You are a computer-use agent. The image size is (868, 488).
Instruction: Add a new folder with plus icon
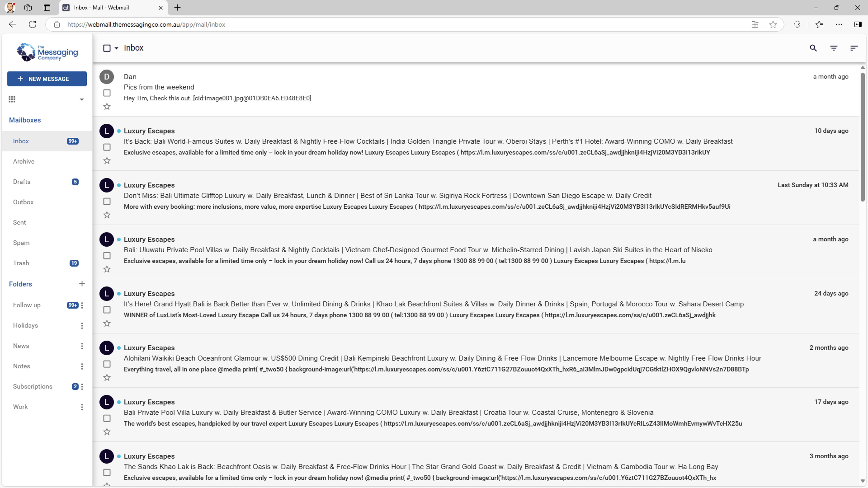82,284
